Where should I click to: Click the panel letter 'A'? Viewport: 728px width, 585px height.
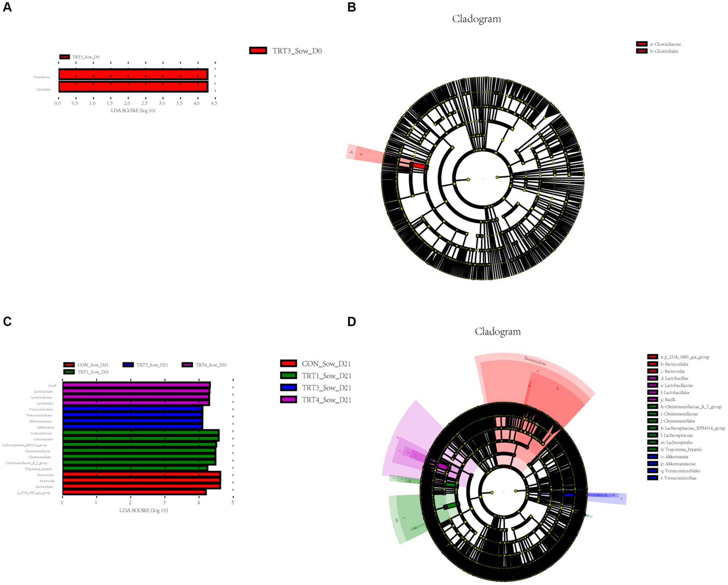coord(7,7)
